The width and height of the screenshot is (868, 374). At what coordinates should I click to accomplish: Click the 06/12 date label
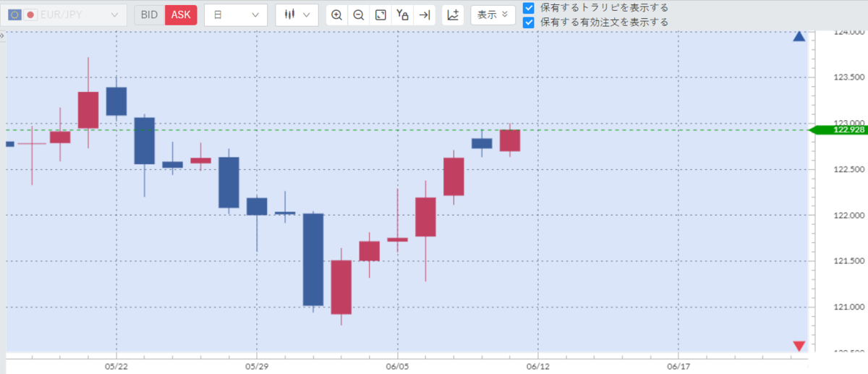point(538,367)
